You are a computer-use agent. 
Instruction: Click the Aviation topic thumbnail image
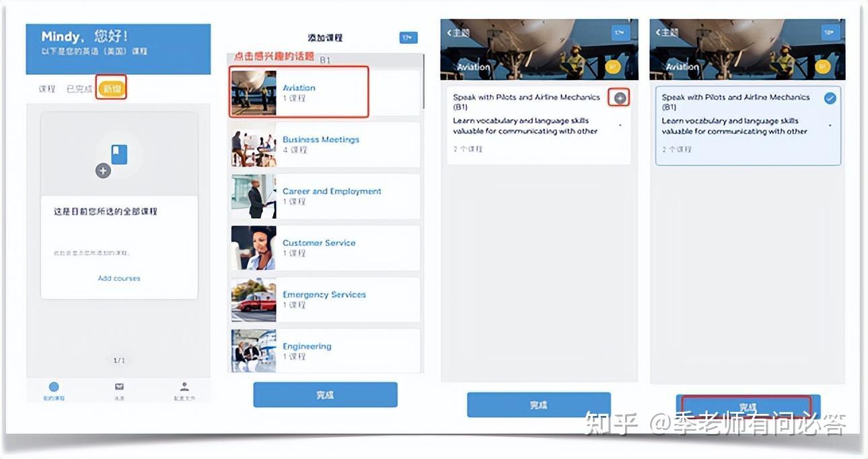point(252,92)
